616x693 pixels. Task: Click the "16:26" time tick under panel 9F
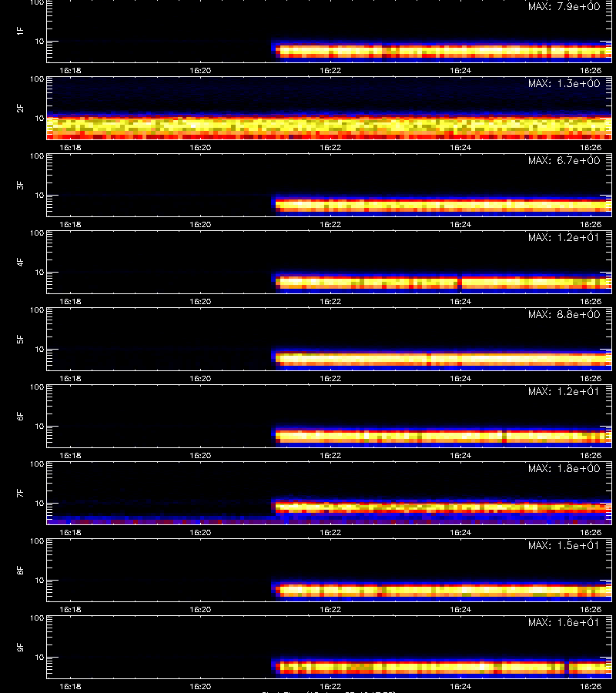pos(591,686)
